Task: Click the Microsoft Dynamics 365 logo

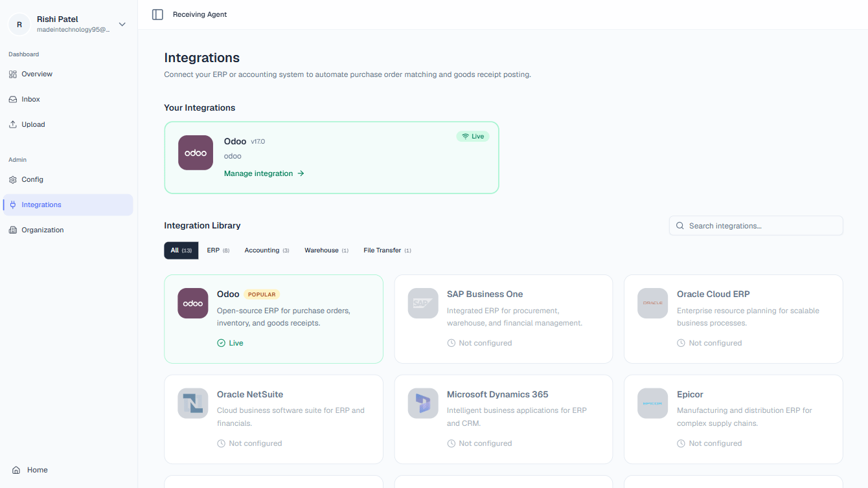Action: click(423, 403)
